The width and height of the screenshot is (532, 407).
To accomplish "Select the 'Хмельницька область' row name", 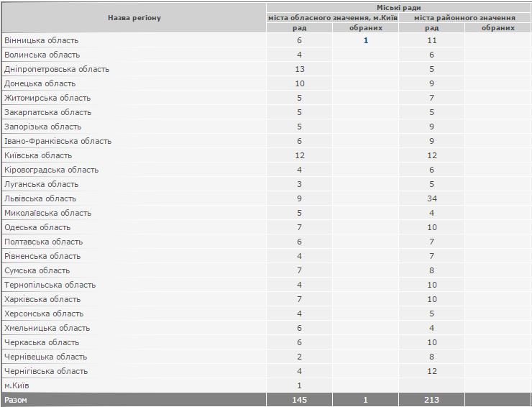I will 47,328.
